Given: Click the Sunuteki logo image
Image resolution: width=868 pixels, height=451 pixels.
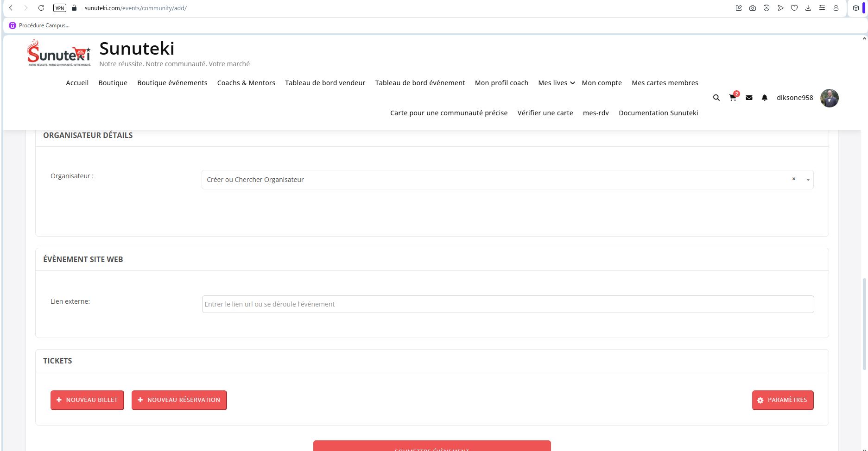Looking at the screenshot, I should [59, 53].
